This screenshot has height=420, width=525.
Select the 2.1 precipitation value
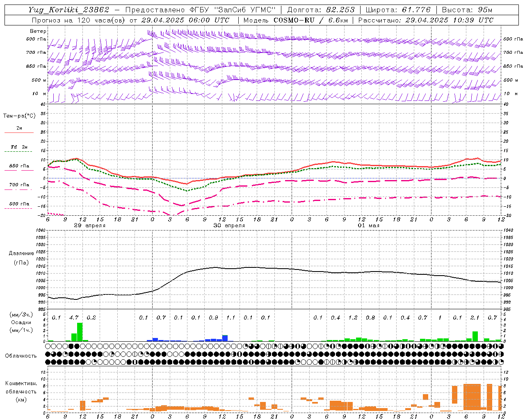coord(475,317)
